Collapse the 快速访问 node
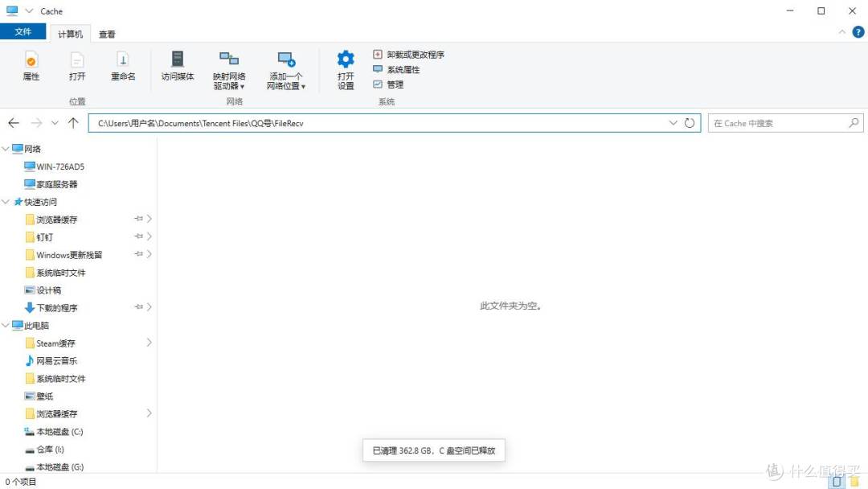 tap(6, 202)
